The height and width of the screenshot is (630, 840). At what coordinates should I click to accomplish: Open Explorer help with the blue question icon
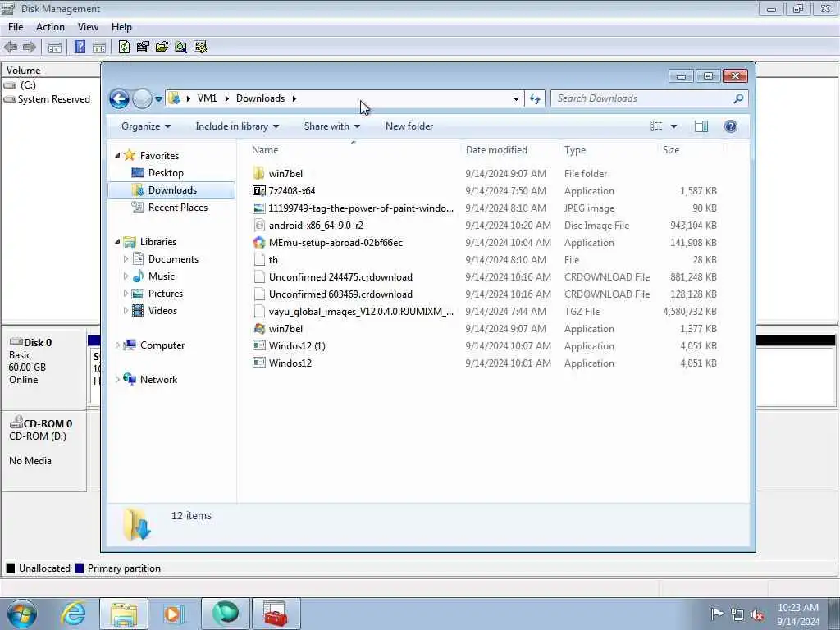tap(731, 126)
